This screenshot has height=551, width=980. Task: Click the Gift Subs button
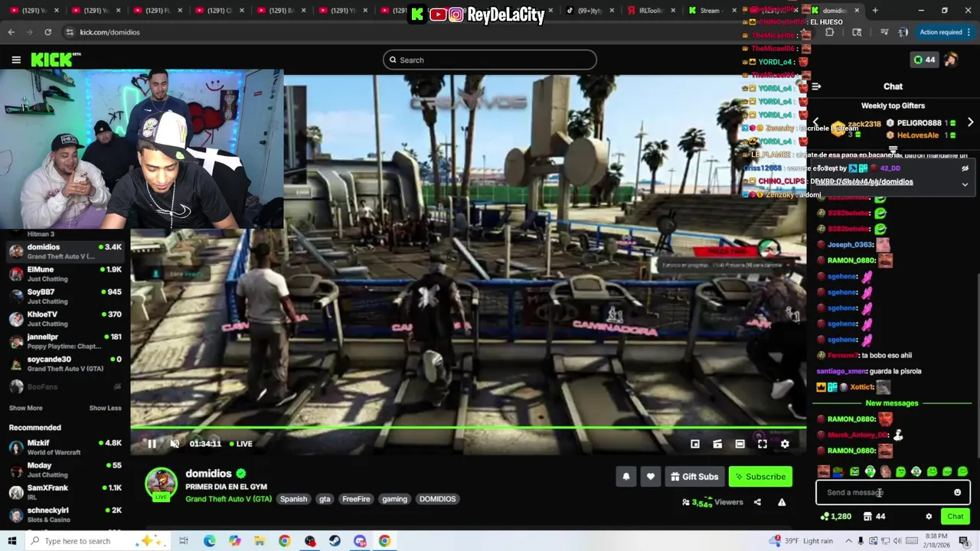[x=694, y=477]
